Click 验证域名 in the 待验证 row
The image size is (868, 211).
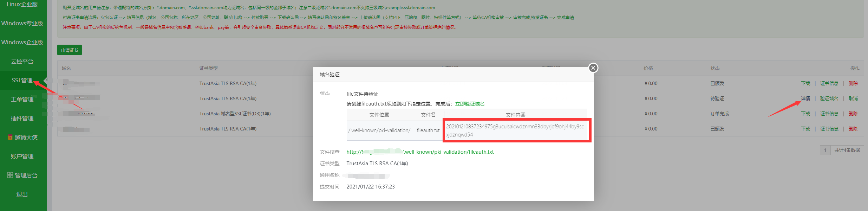(x=829, y=98)
